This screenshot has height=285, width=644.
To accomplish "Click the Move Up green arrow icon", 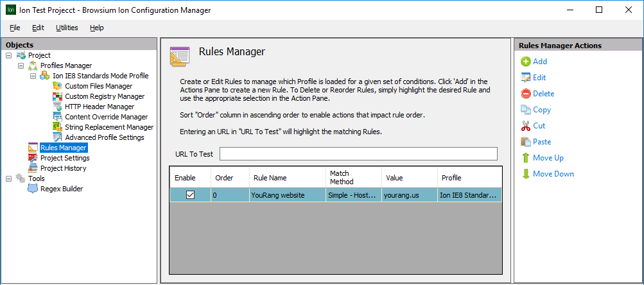I will tap(525, 158).
